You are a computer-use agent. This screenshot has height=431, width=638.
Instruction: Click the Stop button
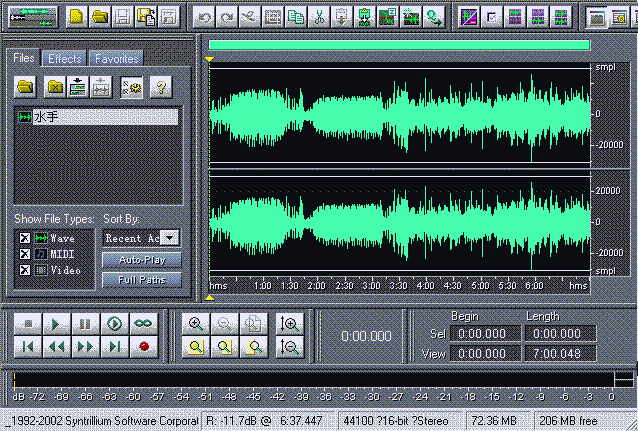click(28, 324)
